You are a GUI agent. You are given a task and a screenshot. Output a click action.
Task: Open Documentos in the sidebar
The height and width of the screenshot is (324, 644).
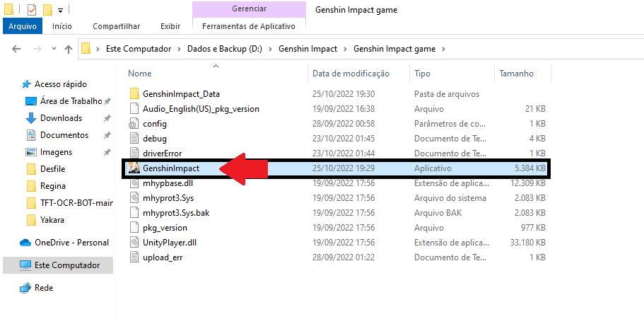pos(64,135)
